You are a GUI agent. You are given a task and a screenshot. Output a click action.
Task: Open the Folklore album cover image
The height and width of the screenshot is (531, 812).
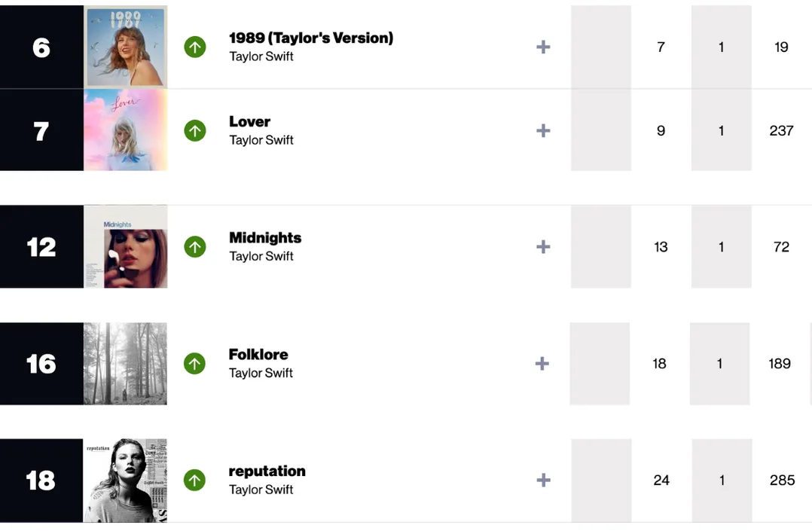click(x=126, y=364)
